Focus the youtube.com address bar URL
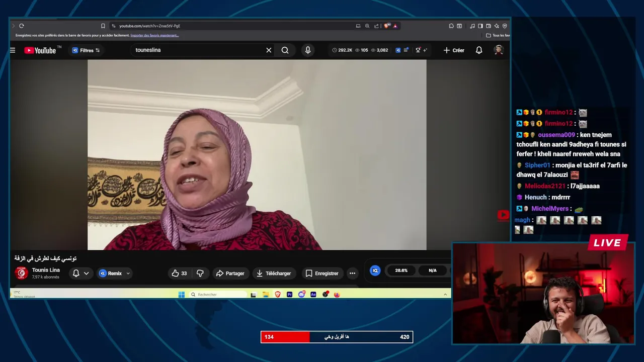This screenshot has height=362, width=644. [x=149, y=26]
